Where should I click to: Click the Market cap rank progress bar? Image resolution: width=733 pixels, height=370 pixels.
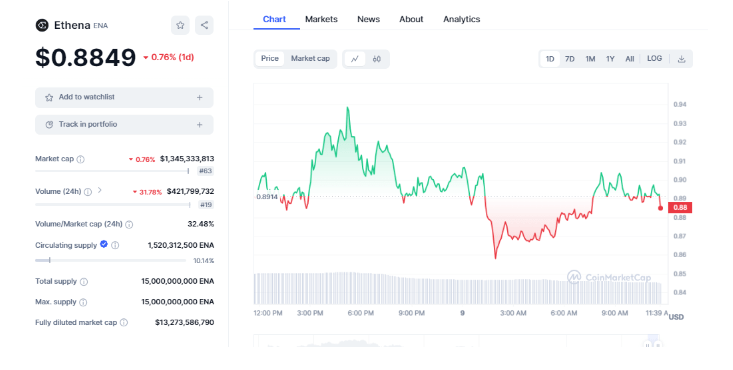[x=112, y=171]
